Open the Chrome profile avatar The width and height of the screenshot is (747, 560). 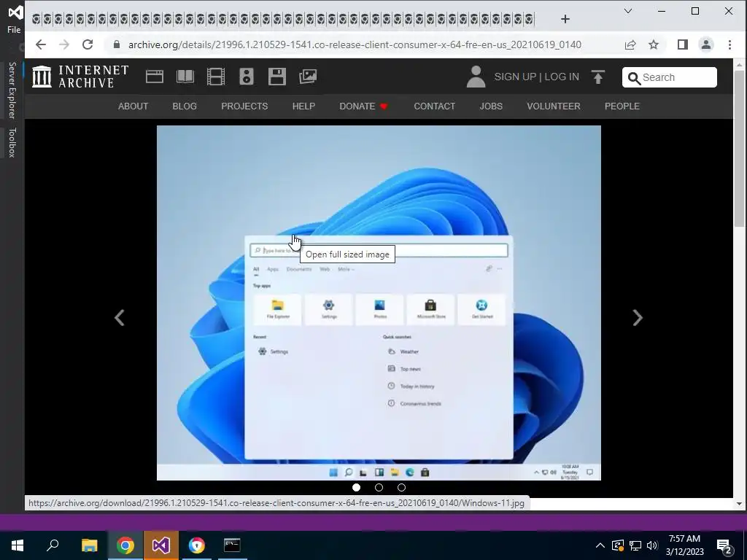[x=706, y=44]
